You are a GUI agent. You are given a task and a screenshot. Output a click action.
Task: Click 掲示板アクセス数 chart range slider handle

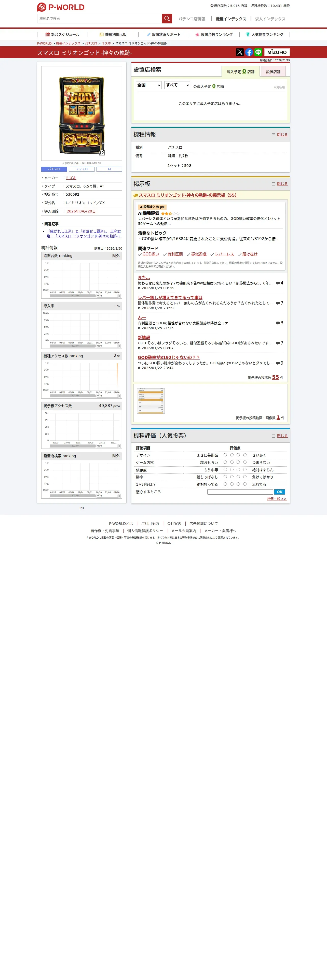click(96, 446)
